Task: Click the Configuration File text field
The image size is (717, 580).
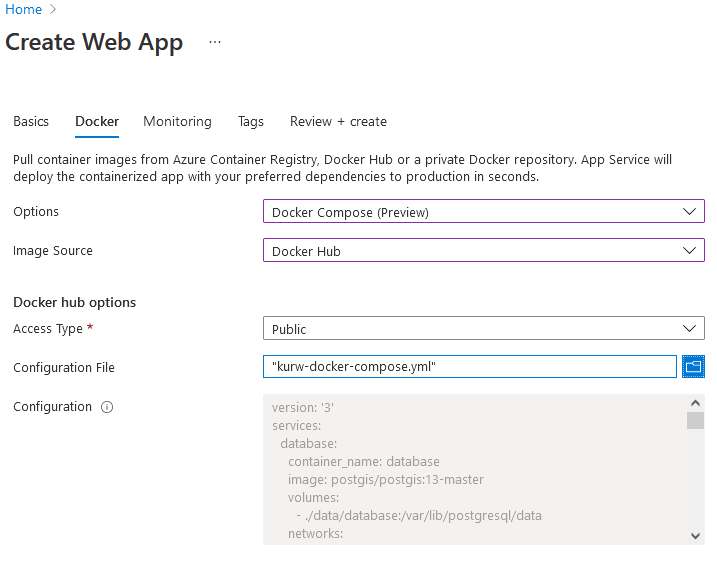Action: coord(470,366)
